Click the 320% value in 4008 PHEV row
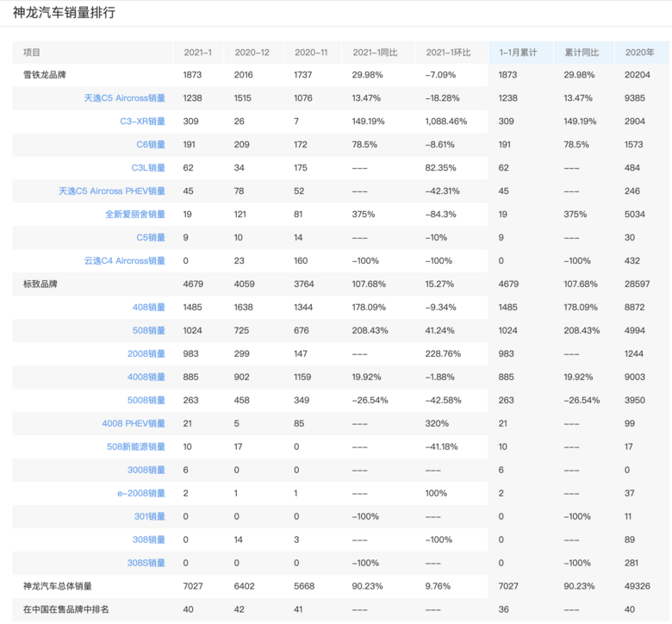Screen dimensions: 672x624 [x=437, y=423]
